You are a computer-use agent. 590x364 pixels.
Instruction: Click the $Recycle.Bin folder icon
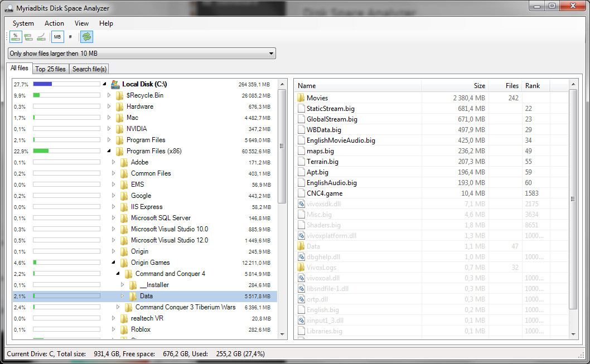tap(120, 95)
